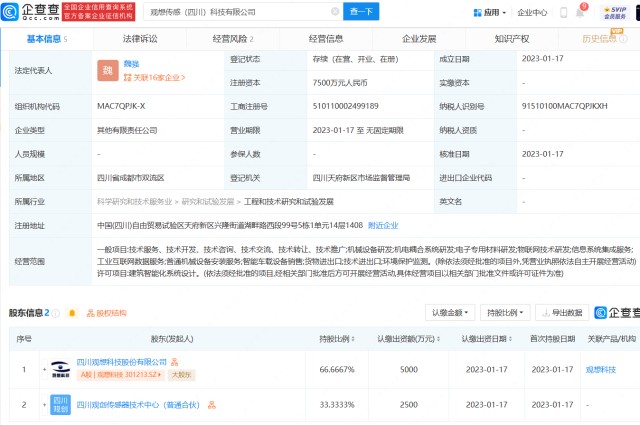Open 四川观创传感器技术中心 (普通合伙) link
Screen dimensions: 640x425
click(x=138, y=405)
